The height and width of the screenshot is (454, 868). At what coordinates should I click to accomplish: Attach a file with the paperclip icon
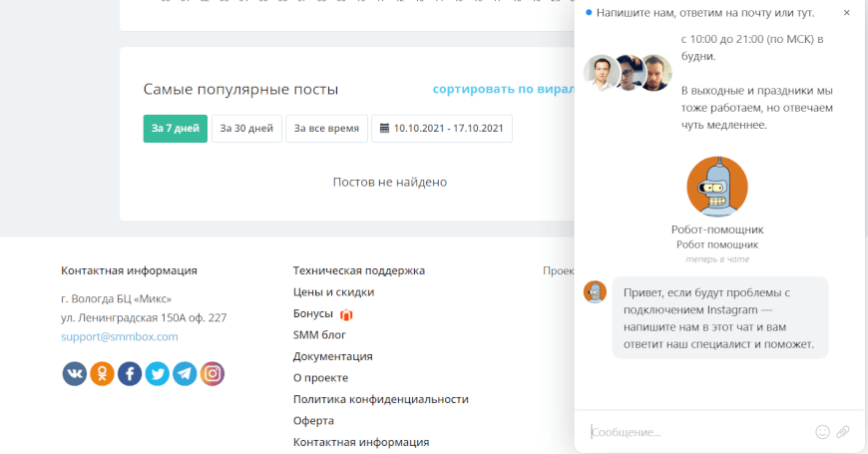842,432
